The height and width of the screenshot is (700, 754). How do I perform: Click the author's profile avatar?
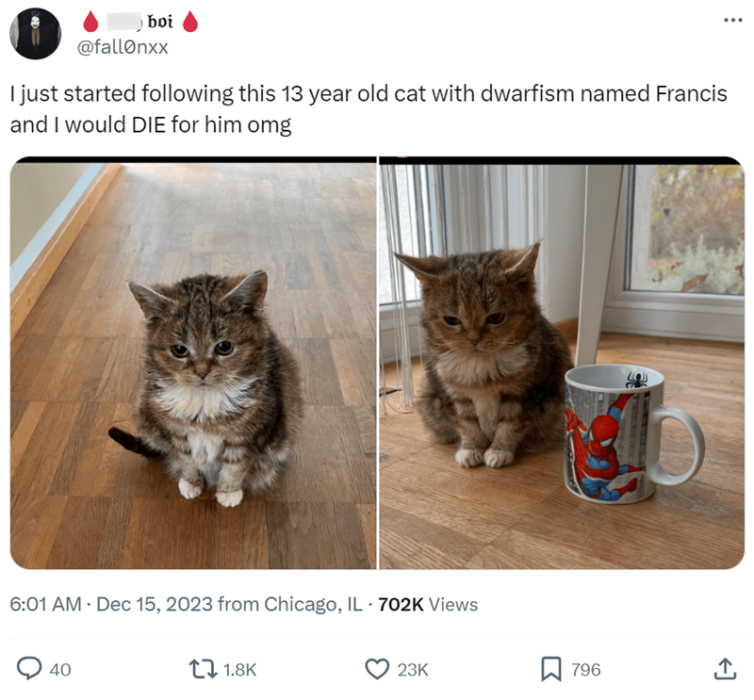tap(37, 35)
